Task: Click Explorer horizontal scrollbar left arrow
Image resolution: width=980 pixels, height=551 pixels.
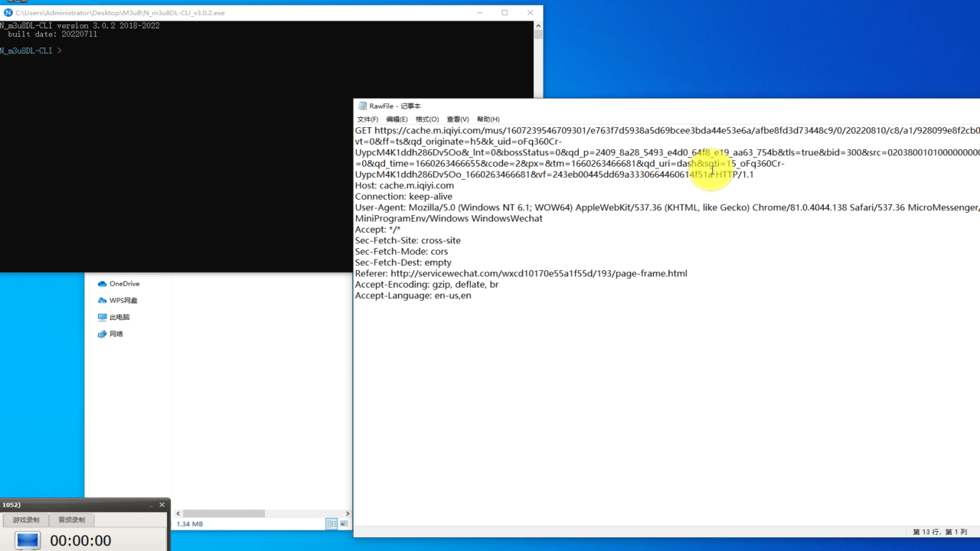Action: tap(178, 514)
